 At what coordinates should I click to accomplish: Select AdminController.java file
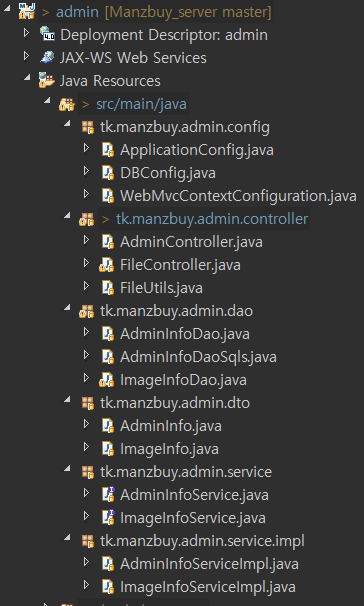click(x=191, y=242)
